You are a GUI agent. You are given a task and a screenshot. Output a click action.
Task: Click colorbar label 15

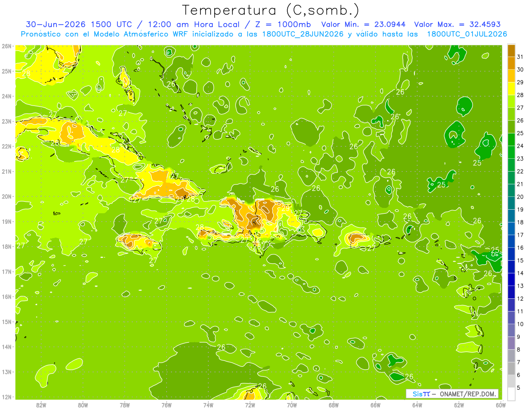point(520,260)
